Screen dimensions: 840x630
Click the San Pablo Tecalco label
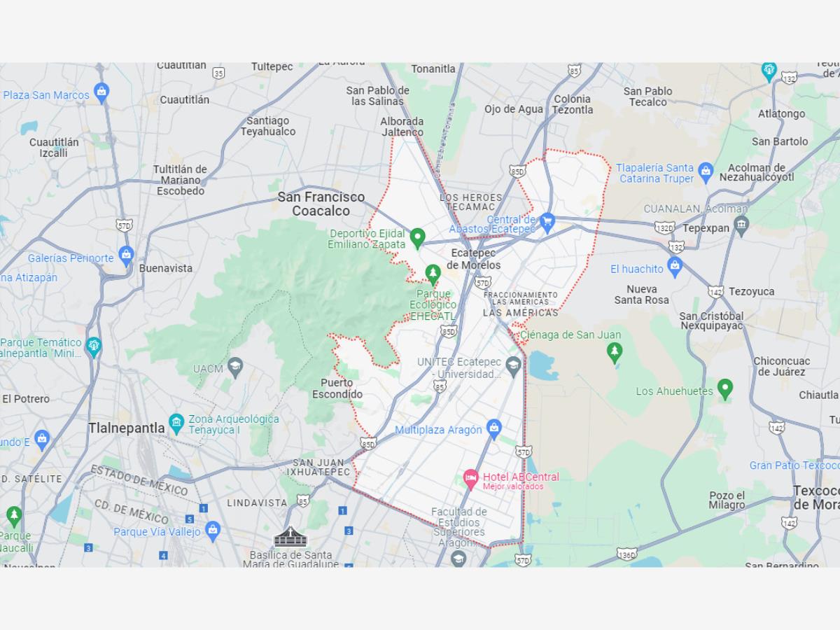tap(647, 97)
